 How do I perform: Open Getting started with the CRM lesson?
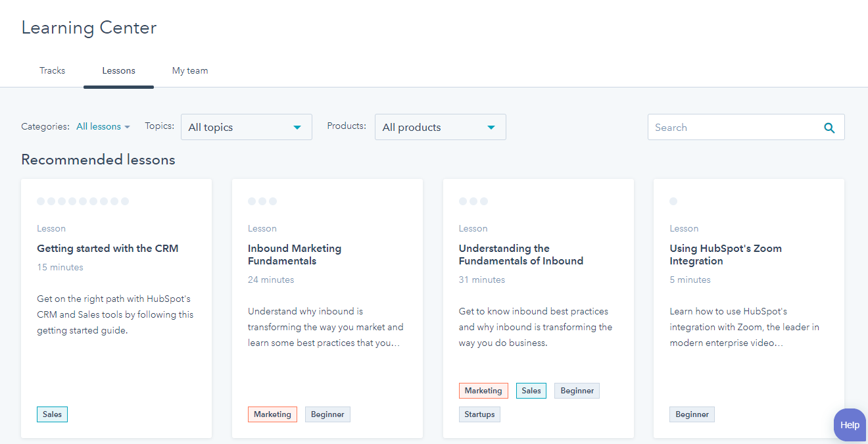tap(108, 249)
